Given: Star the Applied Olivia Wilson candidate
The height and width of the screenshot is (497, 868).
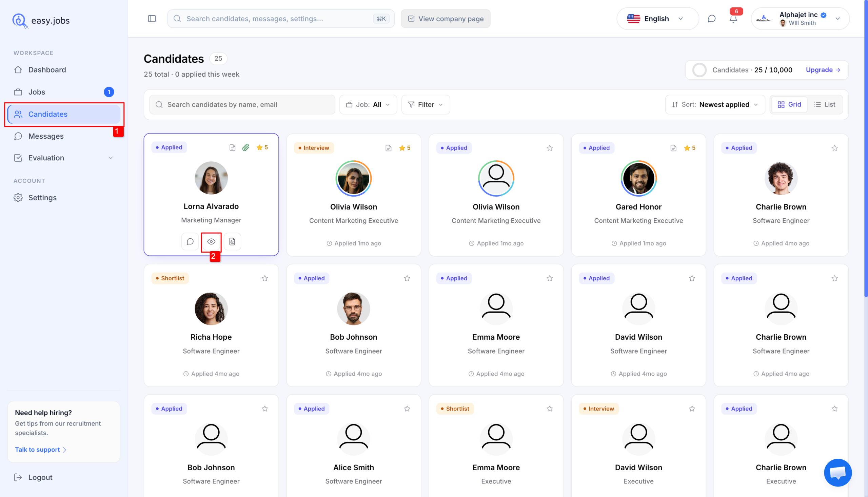Looking at the screenshot, I should click(x=550, y=148).
